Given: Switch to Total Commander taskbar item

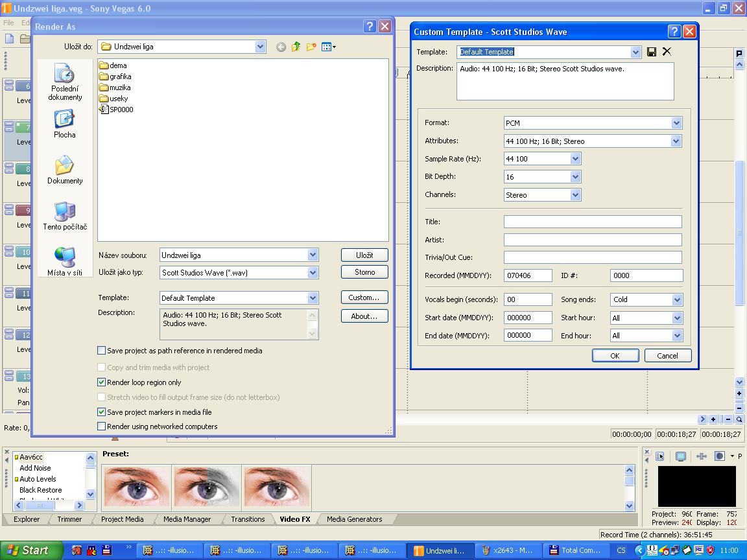Looking at the screenshot, I should [x=576, y=550].
